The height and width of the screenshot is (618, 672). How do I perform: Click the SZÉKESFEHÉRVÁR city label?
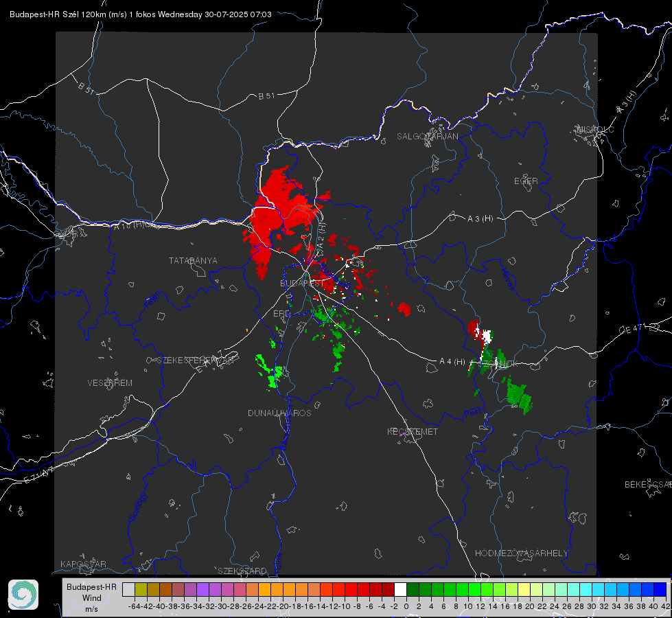pos(195,360)
